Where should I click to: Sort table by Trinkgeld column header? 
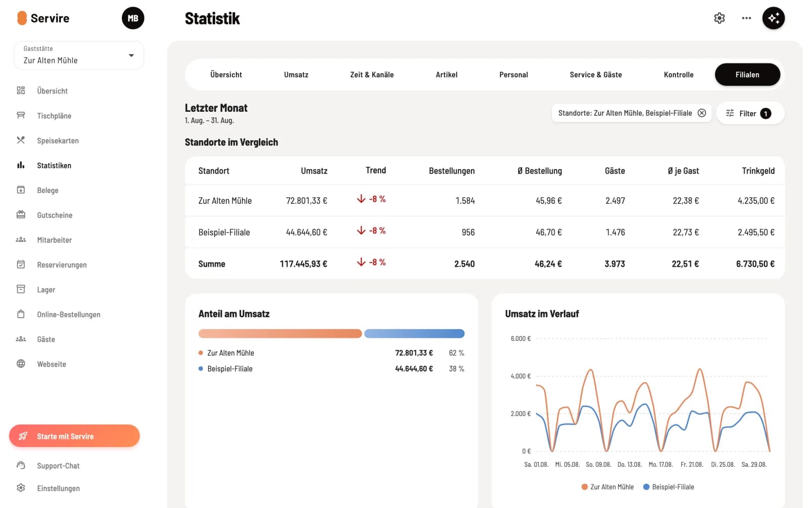[x=758, y=171]
